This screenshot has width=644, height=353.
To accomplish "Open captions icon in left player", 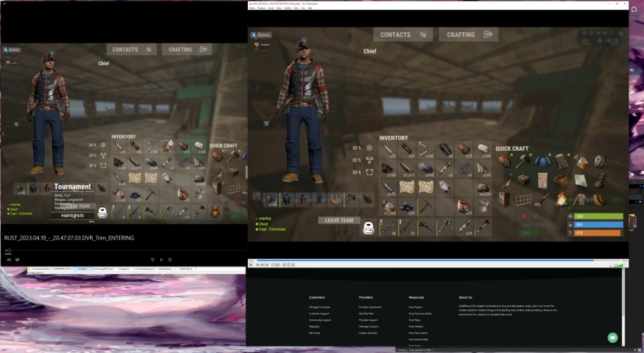I will 17,260.
